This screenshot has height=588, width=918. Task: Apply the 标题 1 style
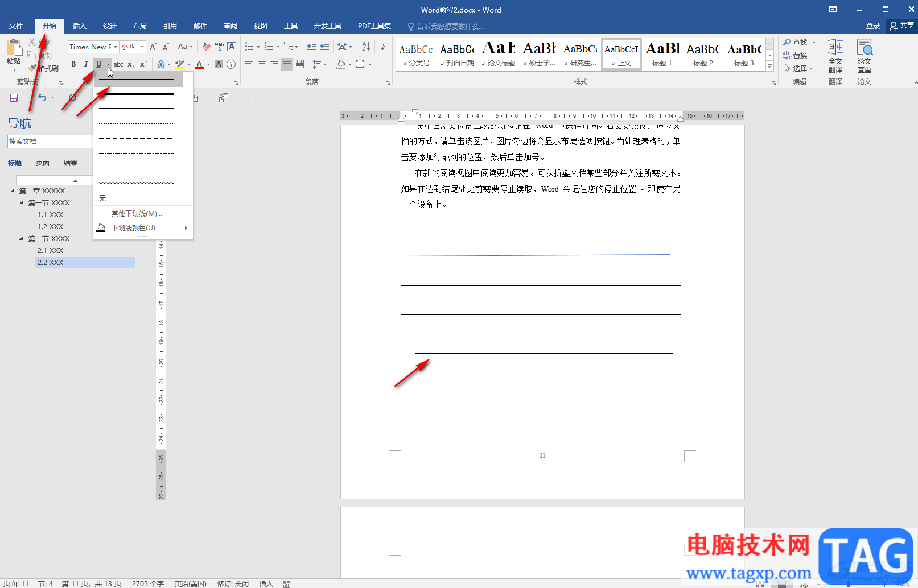(x=662, y=55)
